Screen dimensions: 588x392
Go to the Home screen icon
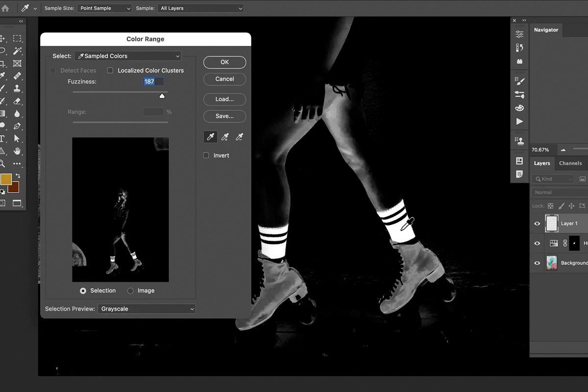coord(5,8)
